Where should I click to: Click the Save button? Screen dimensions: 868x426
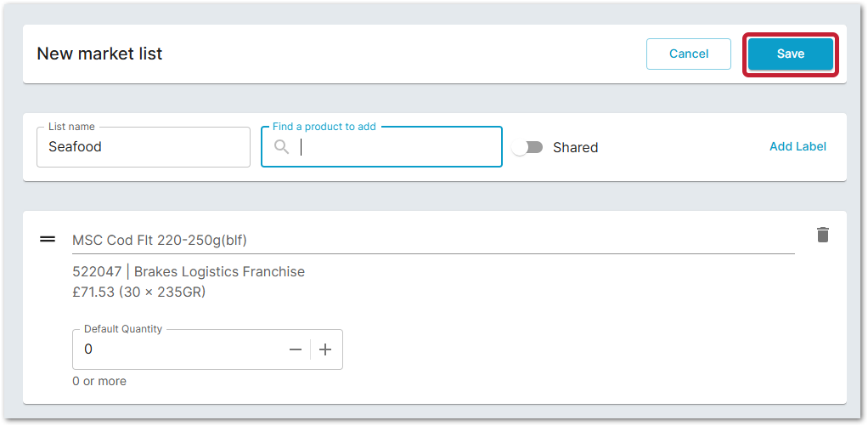click(x=790, y=54)
